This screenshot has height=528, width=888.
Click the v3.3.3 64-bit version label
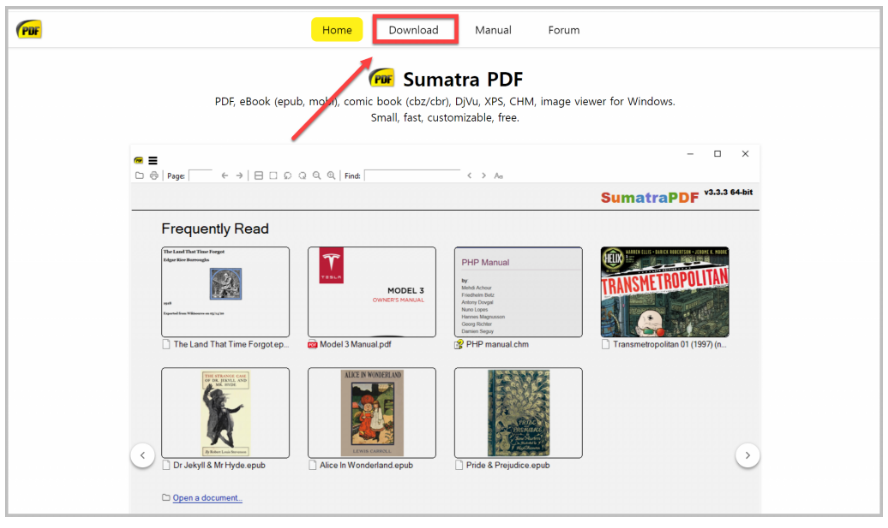coord(728,193)
